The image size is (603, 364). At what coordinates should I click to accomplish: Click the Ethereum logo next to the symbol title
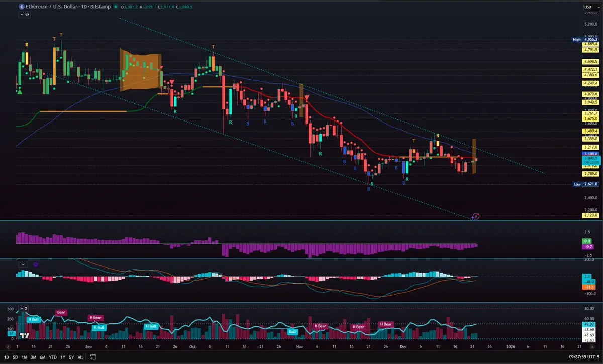pos(21,7)
